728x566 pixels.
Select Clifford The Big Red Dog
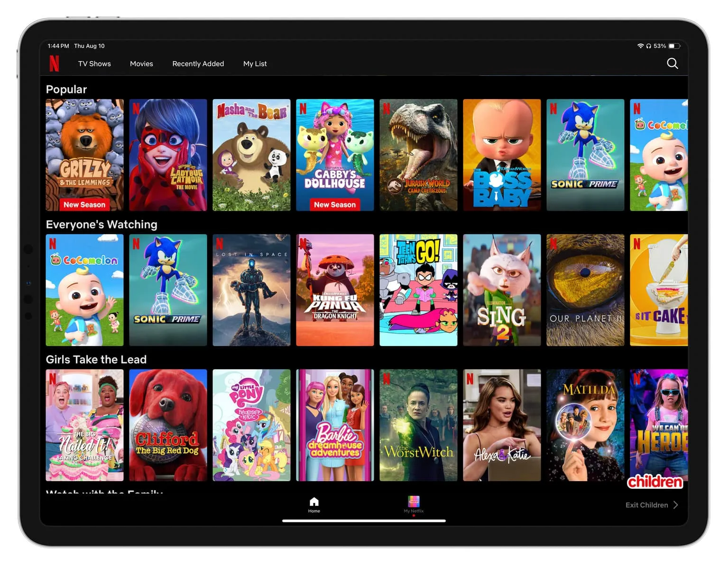point(168,425)
